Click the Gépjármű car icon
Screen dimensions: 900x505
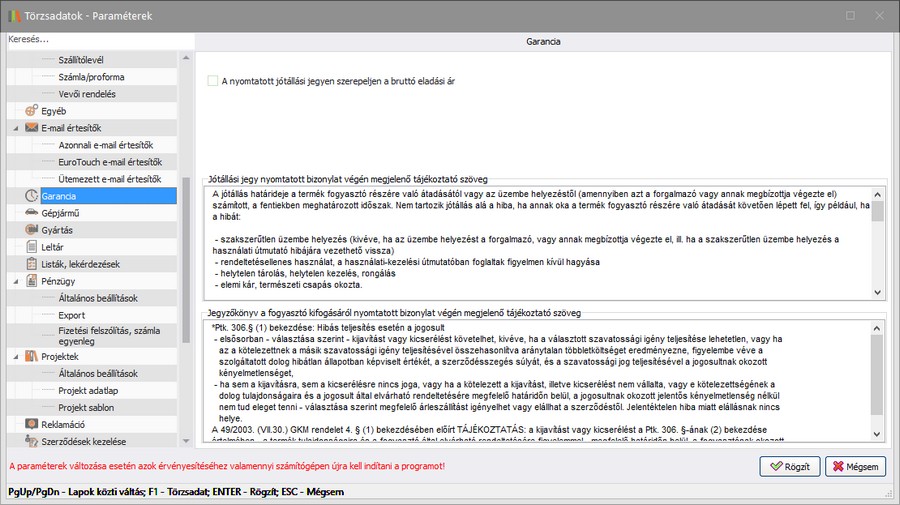click(x=32, y=213)
